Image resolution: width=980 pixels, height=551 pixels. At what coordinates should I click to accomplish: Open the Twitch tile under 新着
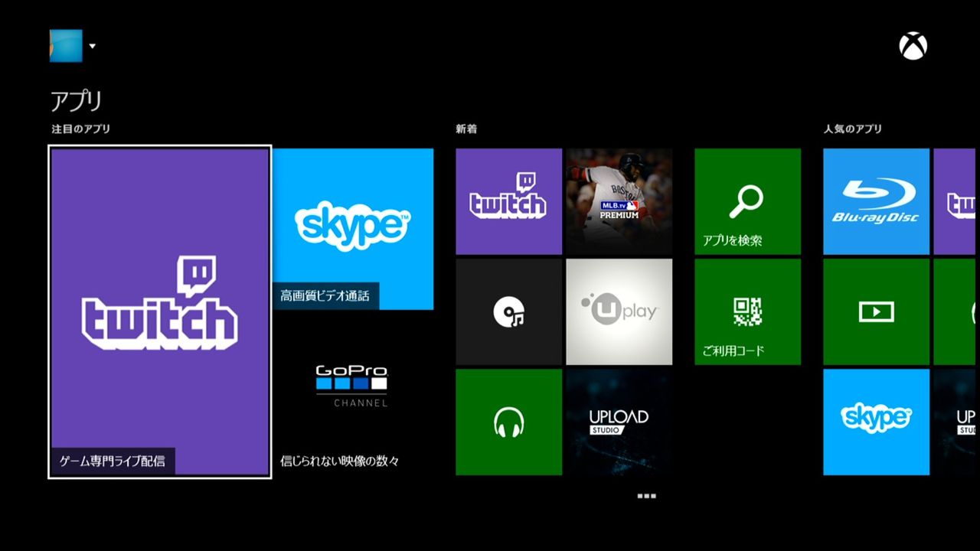pyautogui.click(x=508, y=201)
